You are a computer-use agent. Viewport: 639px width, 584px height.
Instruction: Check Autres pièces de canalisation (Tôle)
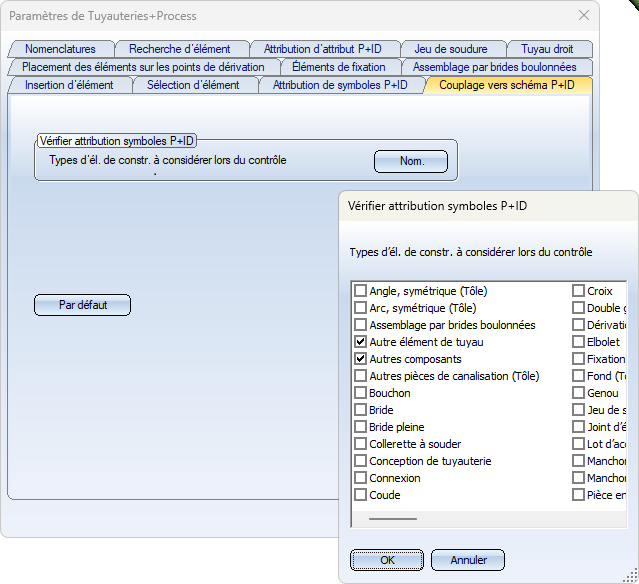coord(360,376)
